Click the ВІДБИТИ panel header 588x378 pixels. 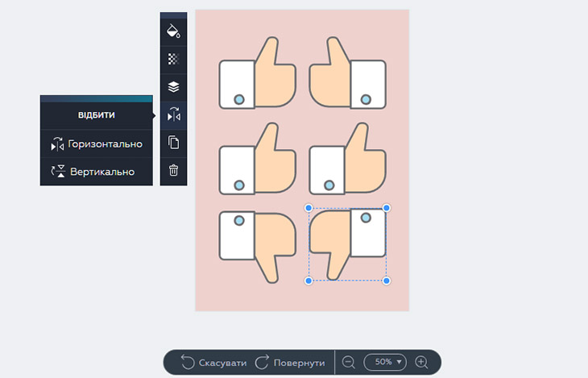tap(97, 115)
